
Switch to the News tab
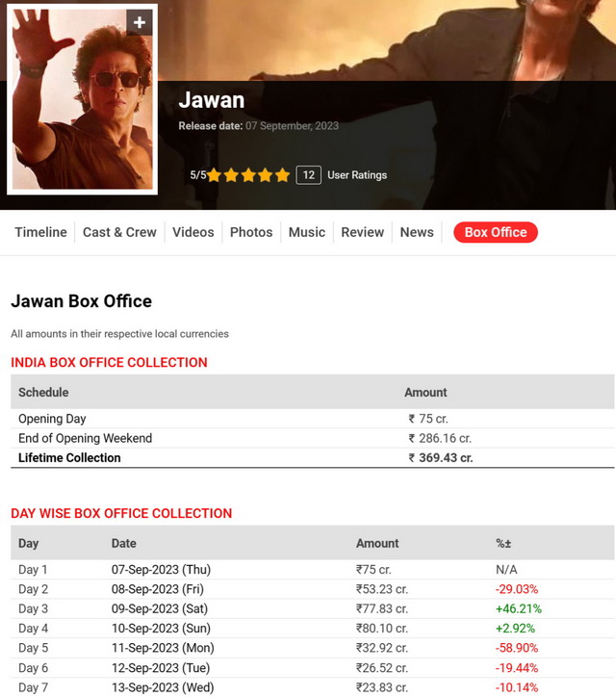417,232
